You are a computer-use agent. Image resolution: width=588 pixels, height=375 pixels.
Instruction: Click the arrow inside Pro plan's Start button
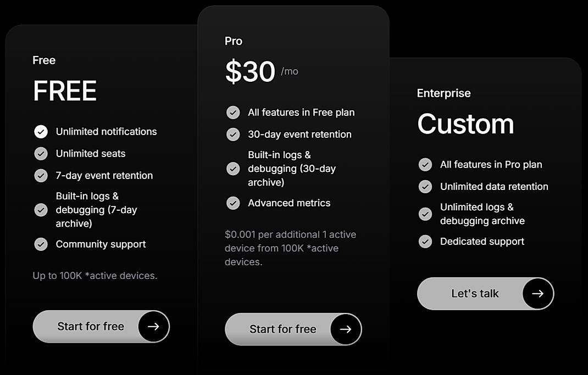point(346,329)
